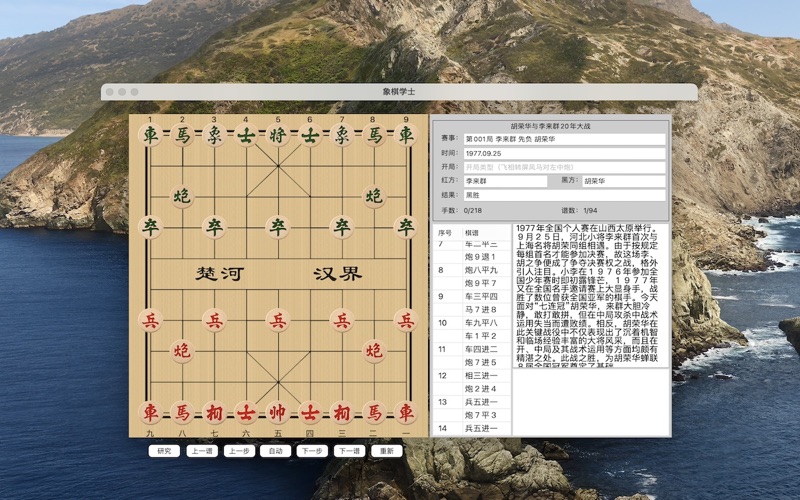Select red horse 馬 on file 二
The width and height of the screenshot is (800, 500).
click(x=374, y=413)
